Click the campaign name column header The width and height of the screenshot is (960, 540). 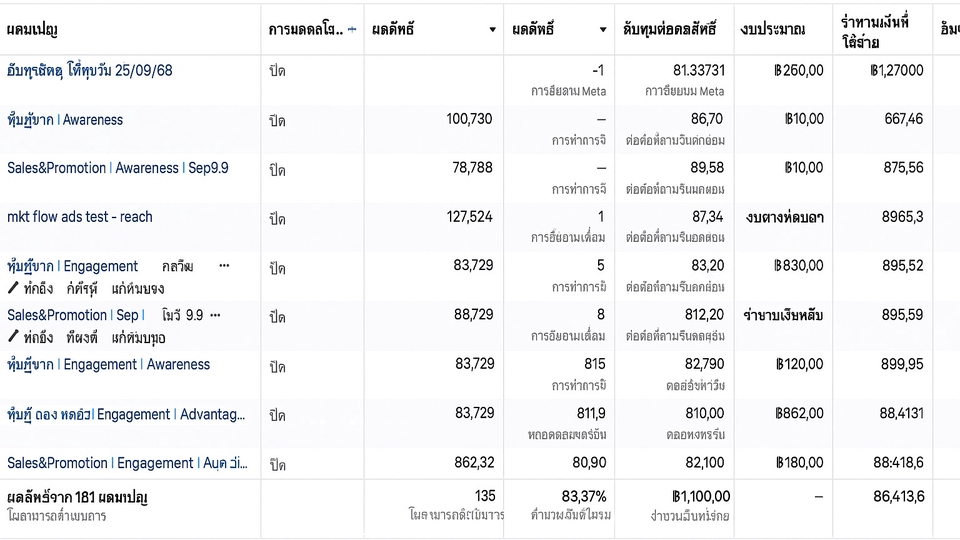click(x=32, y=29)
